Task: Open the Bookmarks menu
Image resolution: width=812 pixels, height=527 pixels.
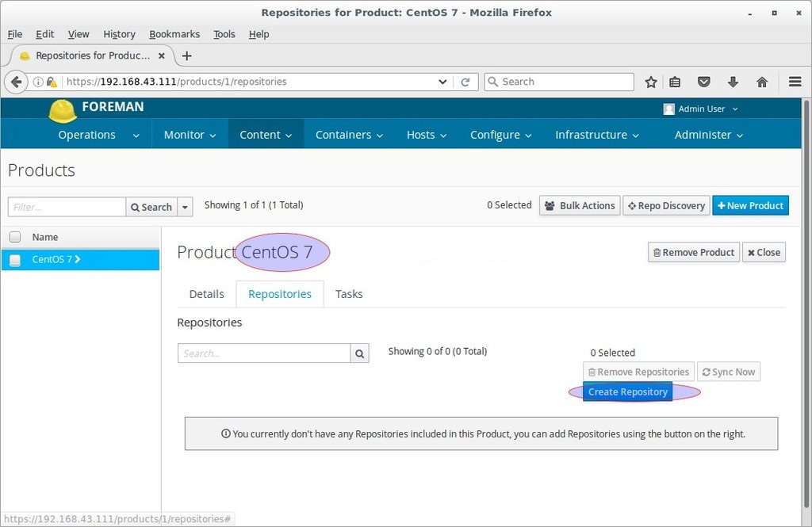Action: [174, 34]
